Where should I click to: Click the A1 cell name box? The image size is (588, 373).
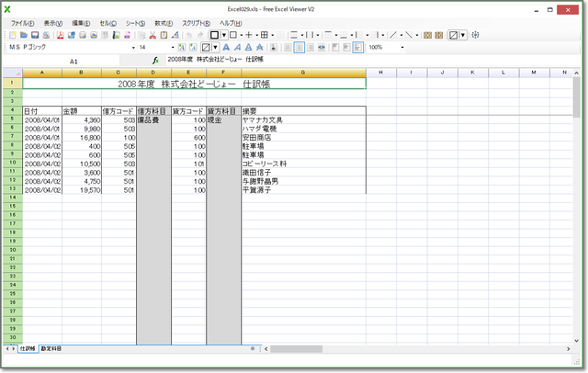pyautogui.click(x=73, y=60)
